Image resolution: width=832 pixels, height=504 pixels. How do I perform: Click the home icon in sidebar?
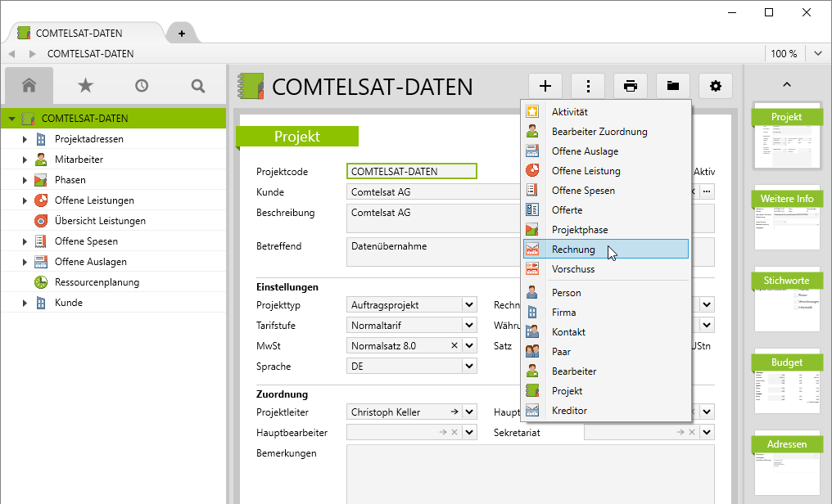pos(29,85)
